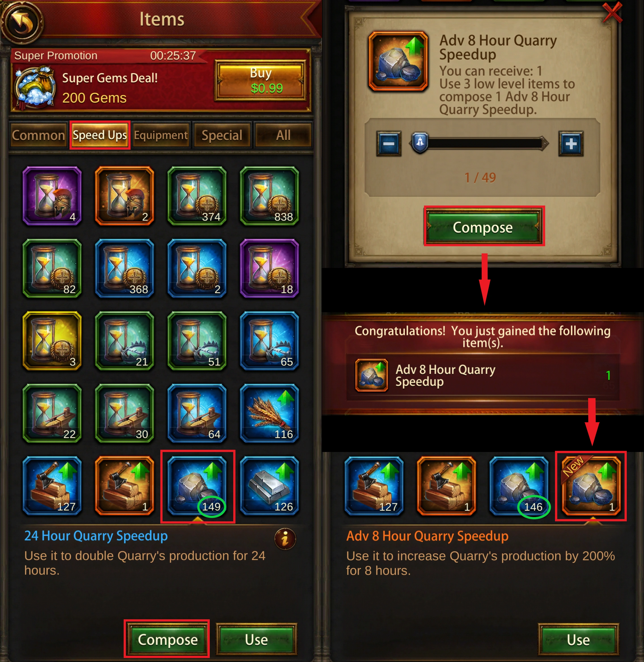Select the new Adv 8 Hour Quarry Speedup item
The height and width of the screenshot is (662, 644).
click(x=591, y=485)
